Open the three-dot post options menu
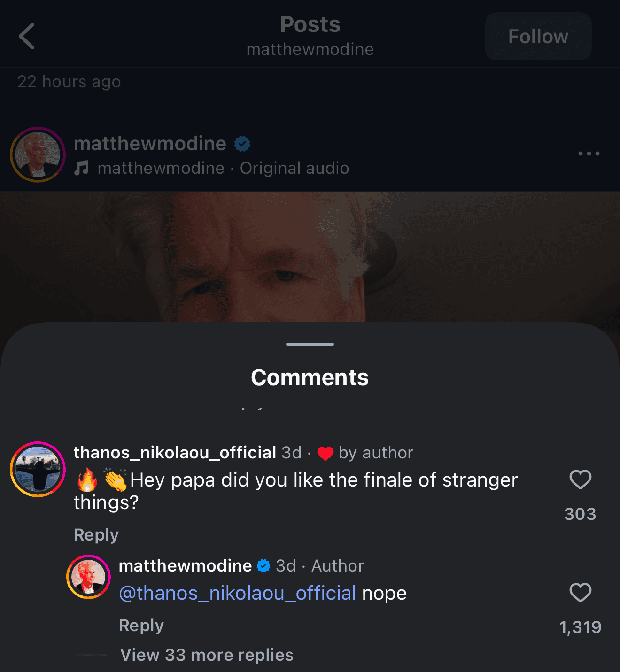The width and height of the screenshot is (620, 672). 589,154
